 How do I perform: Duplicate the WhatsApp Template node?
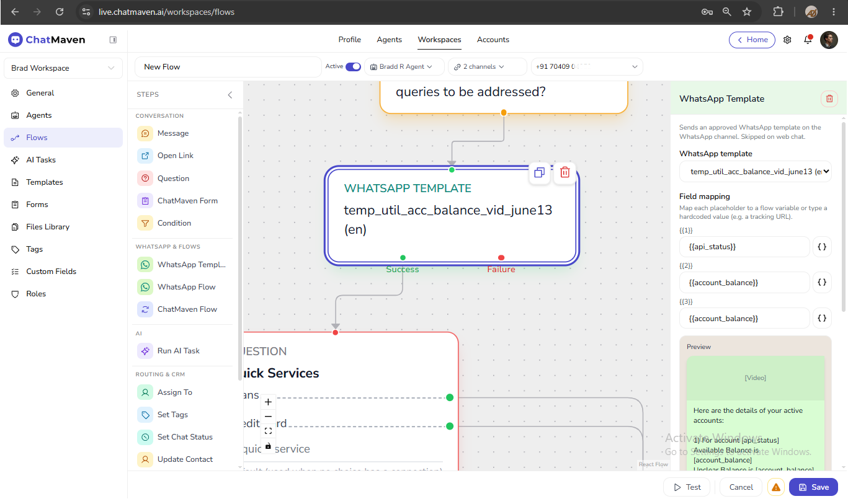click(540, 172)
